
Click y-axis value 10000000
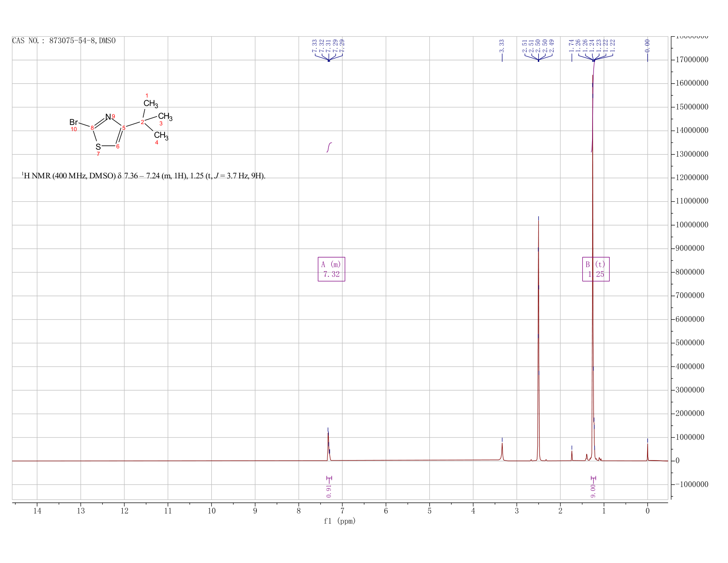[691, 225]
